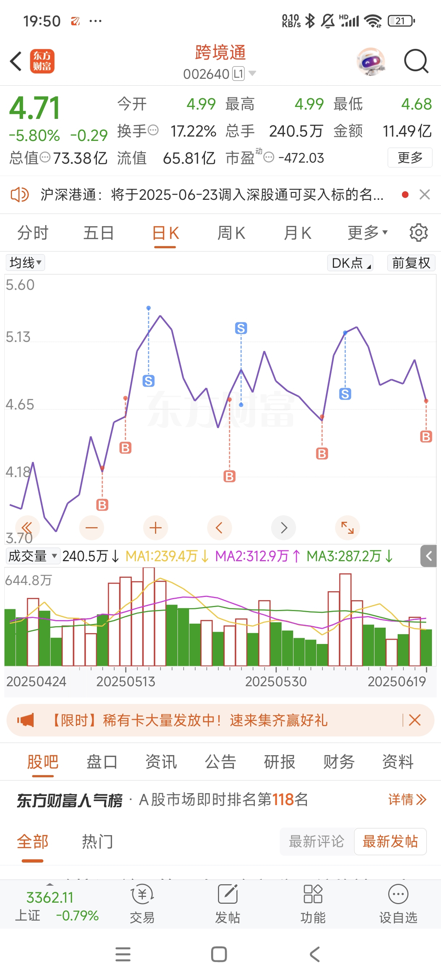Open the 稀有卡 promotion banner text
The image size is (441, 980).
189,720
